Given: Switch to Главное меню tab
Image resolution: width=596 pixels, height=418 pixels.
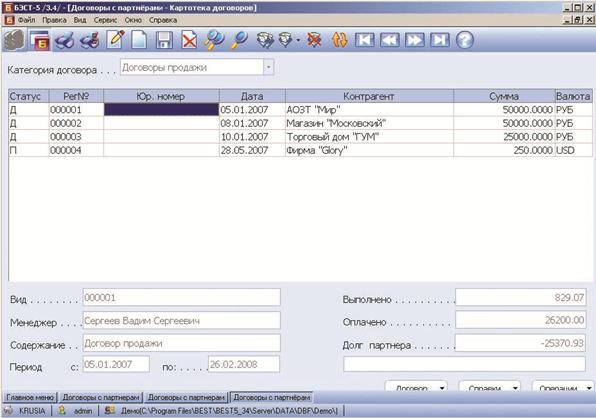Looking at the screenshot, I should point(30,397).
